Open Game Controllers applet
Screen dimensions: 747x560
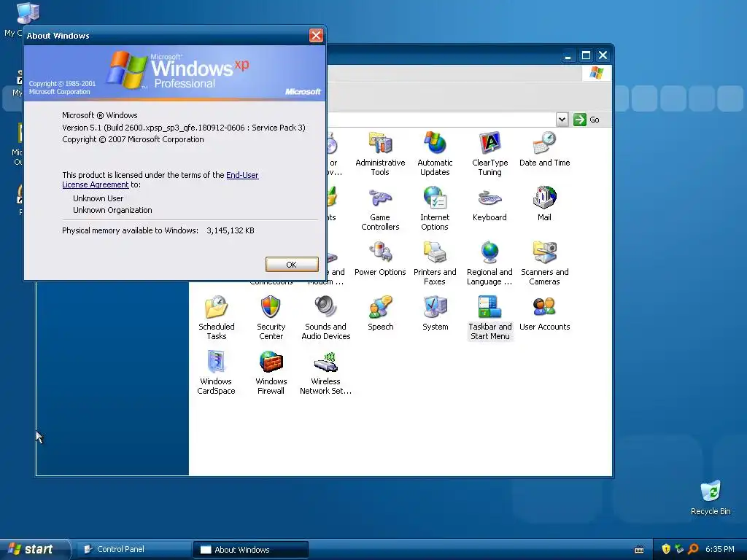coord(379,208)
